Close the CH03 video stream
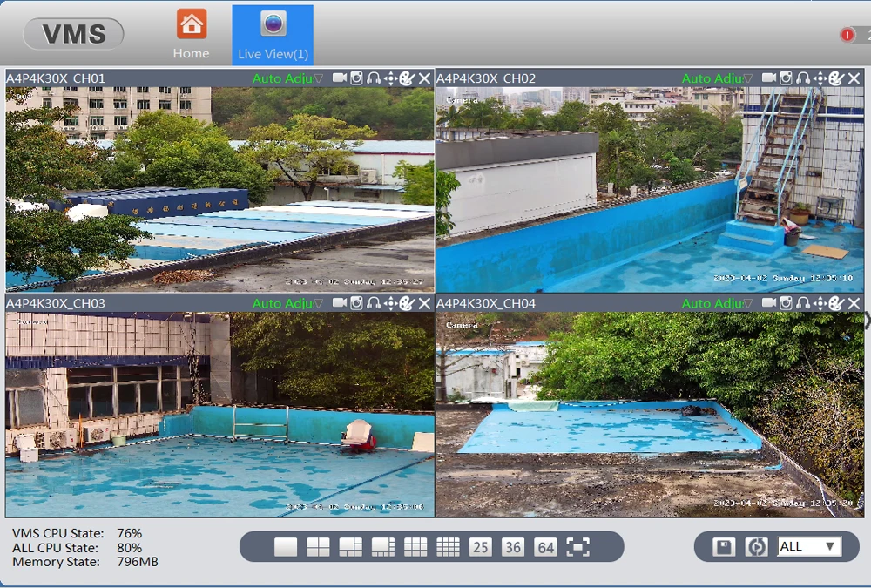Image resolution: width=871 pixels, height=588 pixels. pos(424,303)
